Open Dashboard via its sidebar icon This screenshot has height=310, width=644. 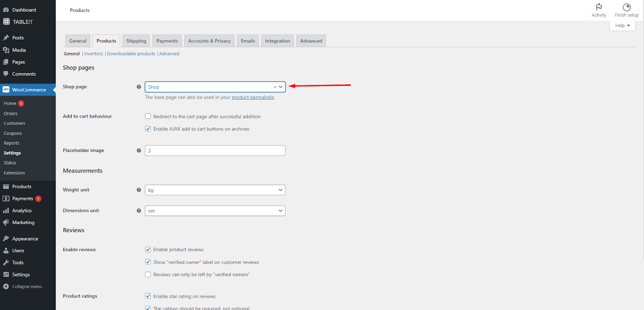(6, 10)
